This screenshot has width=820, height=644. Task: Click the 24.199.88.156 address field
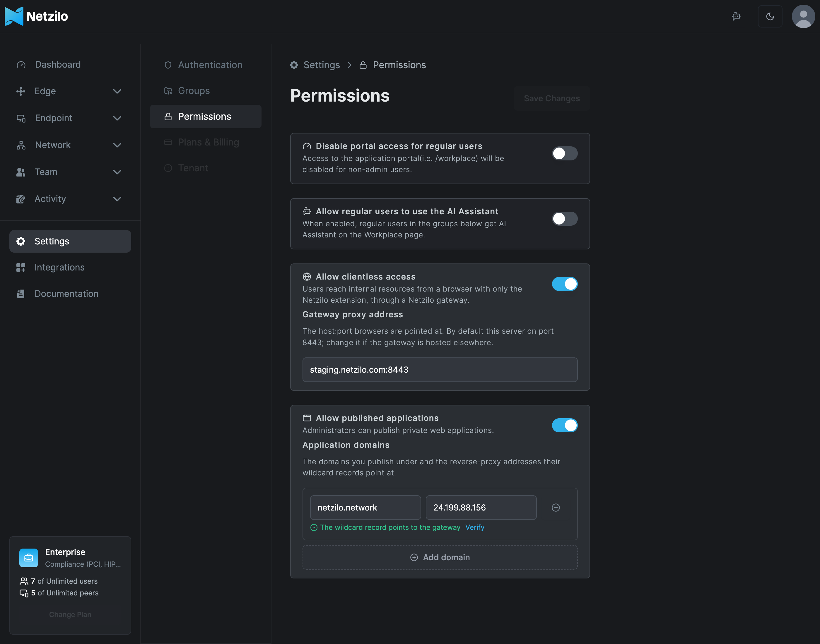click(x=481, y=508)
